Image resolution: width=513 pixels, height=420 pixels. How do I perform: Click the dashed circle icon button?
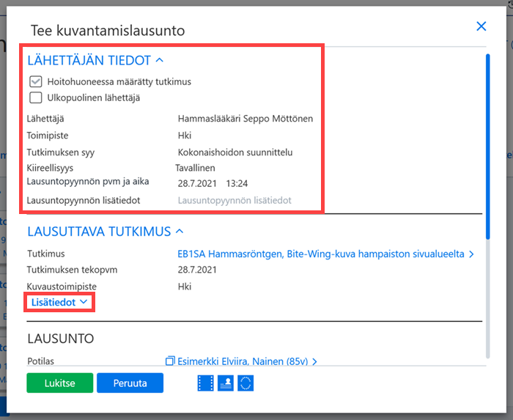click(x=246, y=383)
